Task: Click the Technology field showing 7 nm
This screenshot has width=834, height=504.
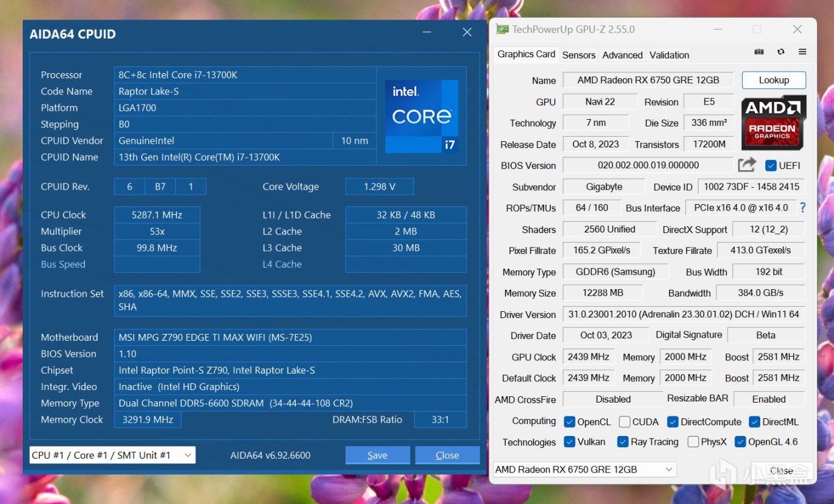Action: pos(595,123)
